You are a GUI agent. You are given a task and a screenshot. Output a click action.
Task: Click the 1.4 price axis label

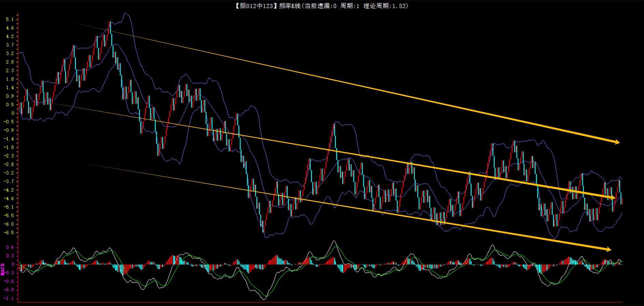click(x=10, y=88)
